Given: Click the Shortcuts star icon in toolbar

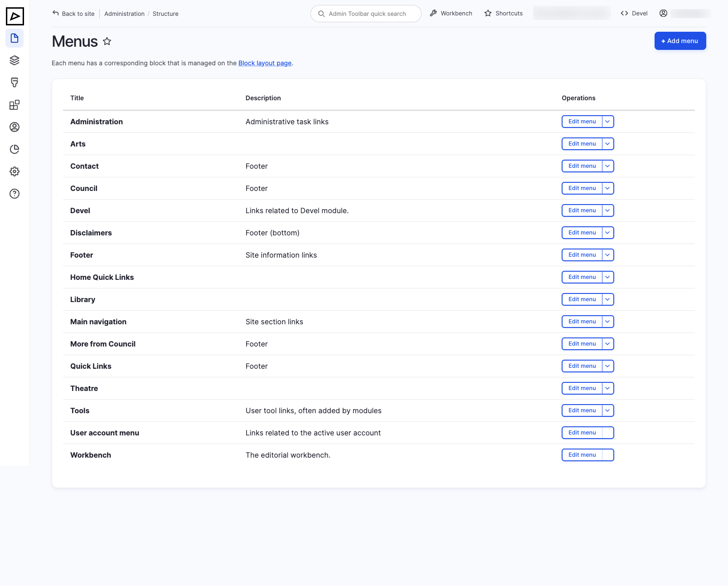Looking at the screenshot, I should coord(488,13).
